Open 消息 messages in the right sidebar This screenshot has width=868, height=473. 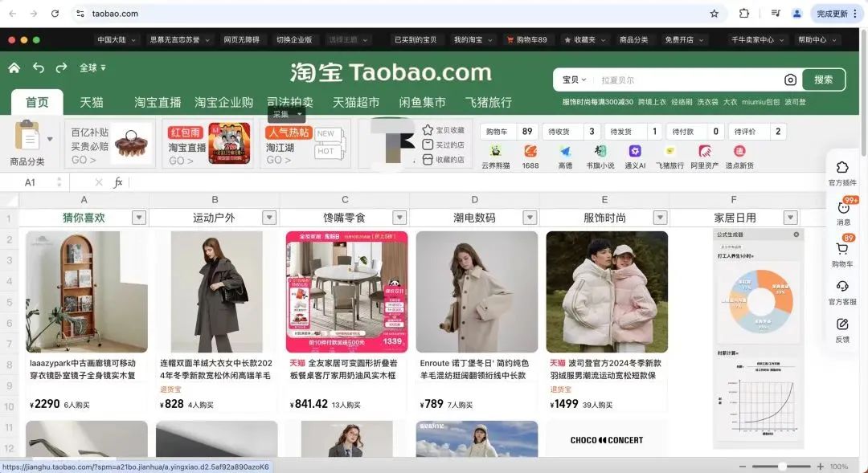[843, 213]
